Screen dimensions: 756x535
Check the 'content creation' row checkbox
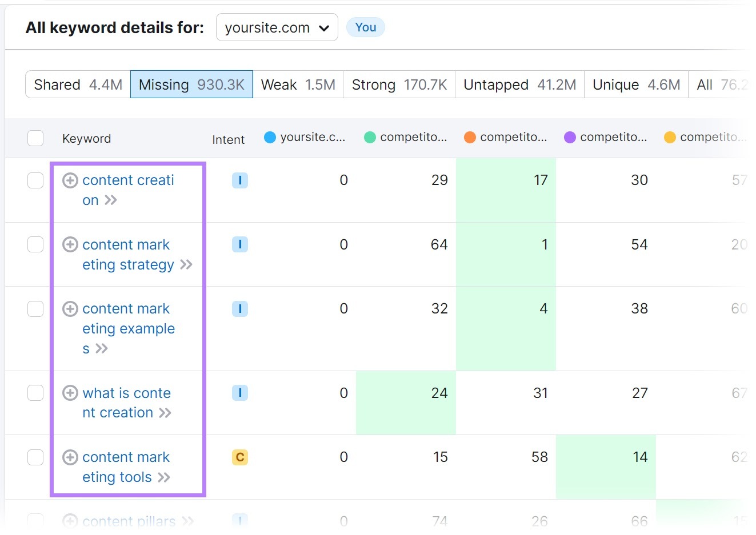point(35,180)
